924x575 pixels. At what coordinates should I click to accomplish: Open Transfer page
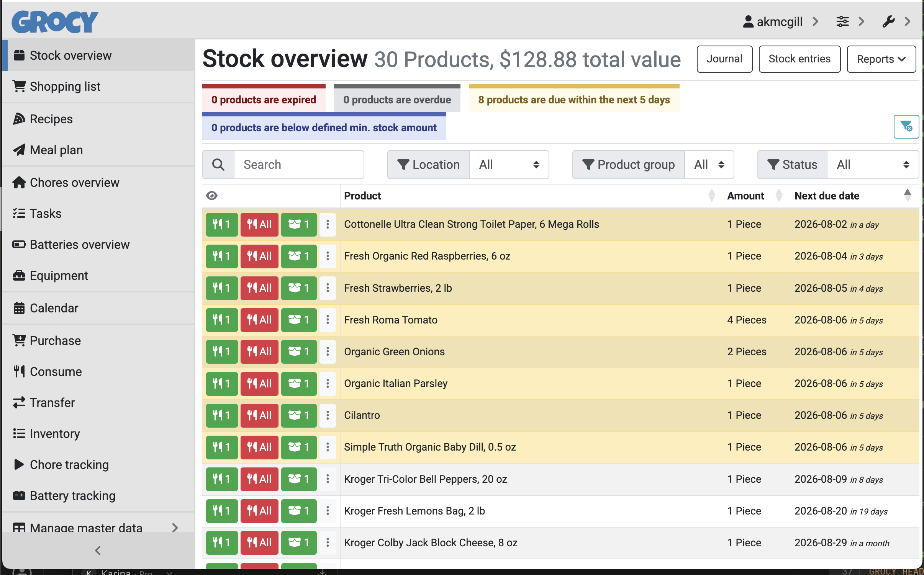pyautogui.click(x=98, y=403)
